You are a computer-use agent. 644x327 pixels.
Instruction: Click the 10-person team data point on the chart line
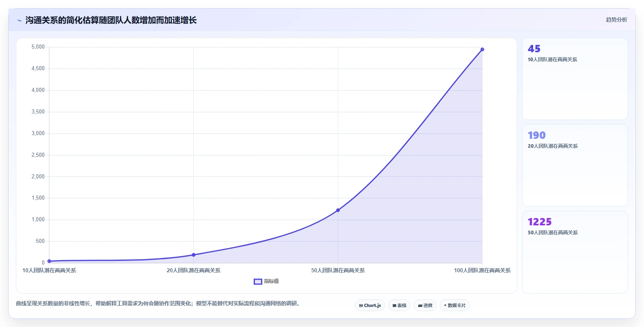pyautogui.click(x=49, y=261)
